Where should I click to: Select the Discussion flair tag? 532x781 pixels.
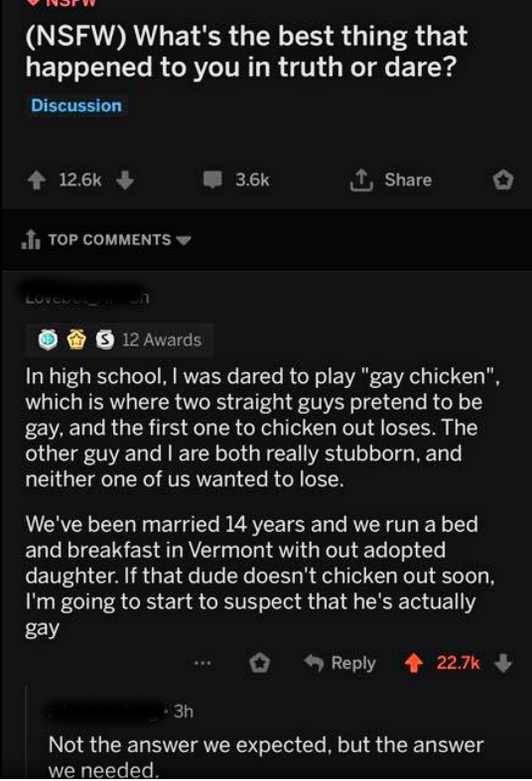click(76, 105)
